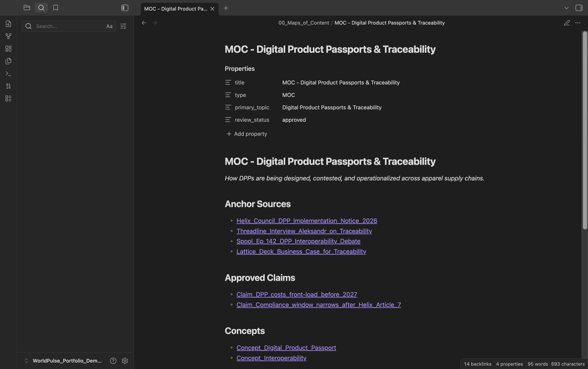The height and width of the screenshot is (369, 588).
Task: Click the italic DPP description line
Action: pyautogui.click(x=354, y=178)
